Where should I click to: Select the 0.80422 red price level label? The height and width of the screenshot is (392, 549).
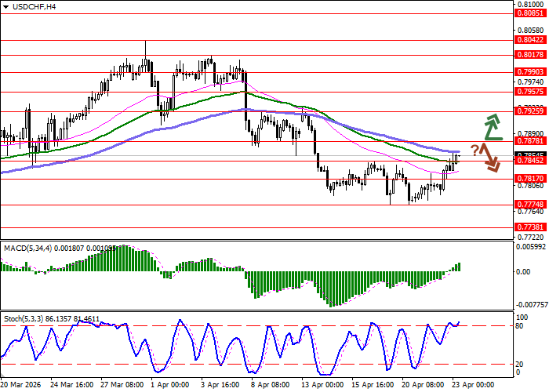pyautogui.click(x=530, y=40)
